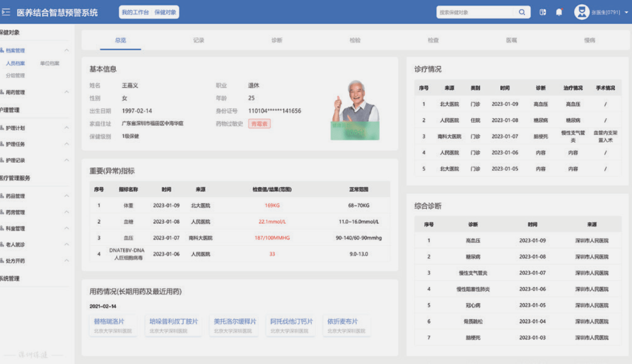Image resolution: width=632 pixels, height=364 pixels.
Task: Collapse the 档案管理 section chevron
Action: (x=67, y=50)
